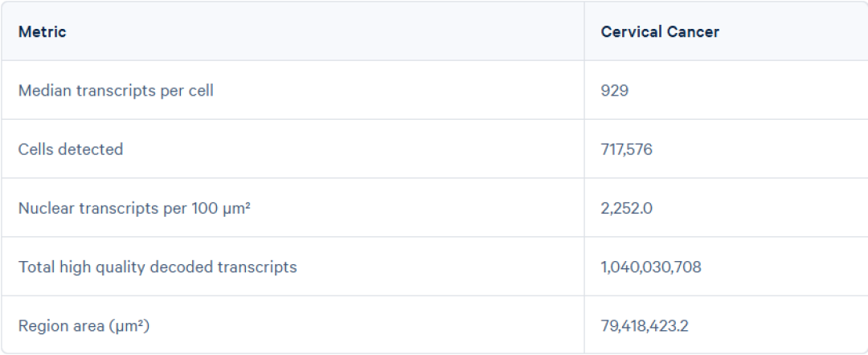Click the Cervical Cancer column header
The image size is (868, 355).
pyautogui.click(x=660, y=31)
